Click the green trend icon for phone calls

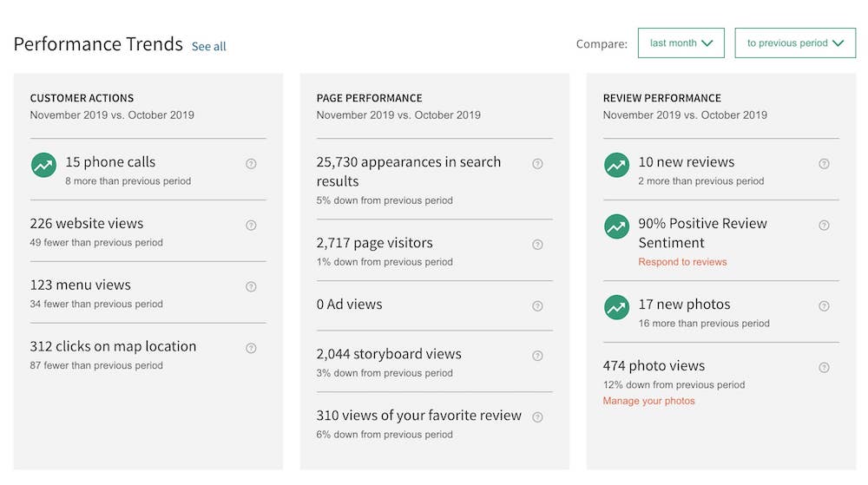click(x=43, y=165)
